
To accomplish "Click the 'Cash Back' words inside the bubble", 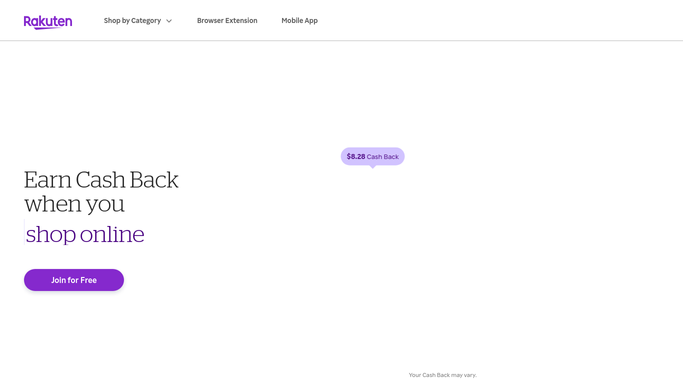I will pyautogui.click(x=382, y=157).
